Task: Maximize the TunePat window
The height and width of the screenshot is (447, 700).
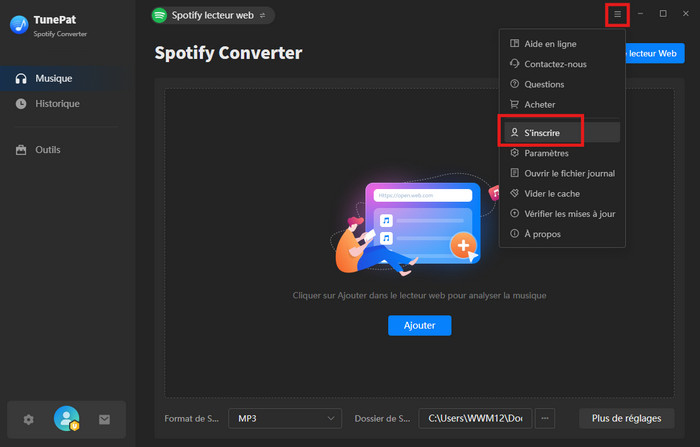Action: (663, 14)
